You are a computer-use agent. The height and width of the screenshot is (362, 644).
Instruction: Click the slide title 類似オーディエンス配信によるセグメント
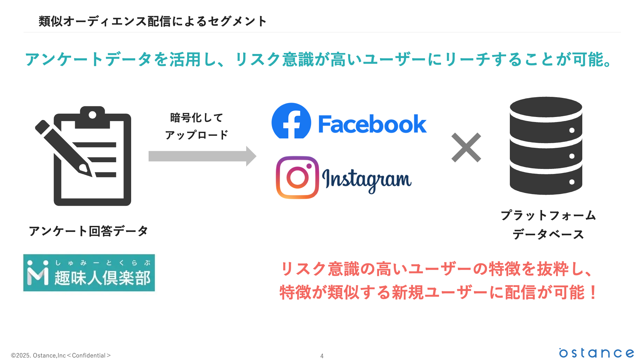(x=153, y=21)
